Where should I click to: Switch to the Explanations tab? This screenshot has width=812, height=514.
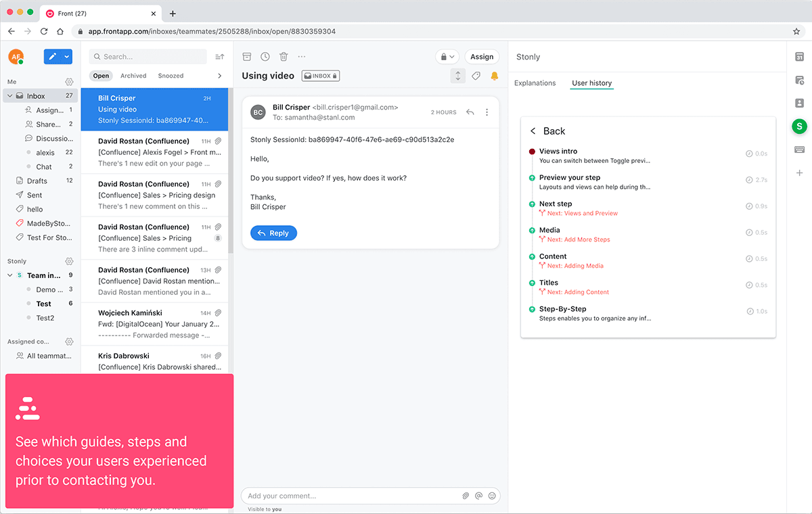click(535, 83)
